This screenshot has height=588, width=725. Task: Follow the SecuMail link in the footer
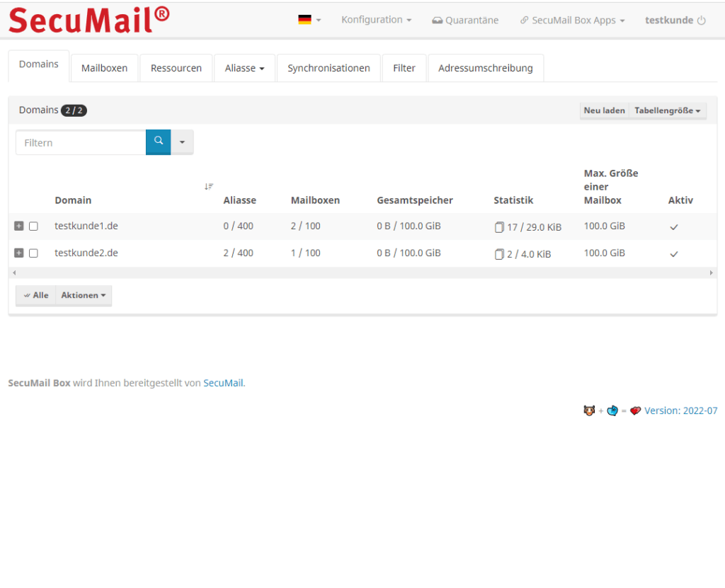tap(222, 382)
